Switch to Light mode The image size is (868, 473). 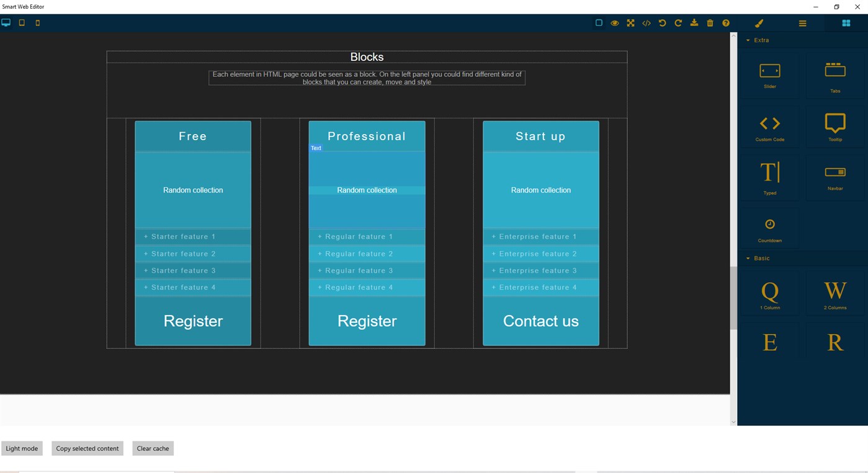coord(22,448)
